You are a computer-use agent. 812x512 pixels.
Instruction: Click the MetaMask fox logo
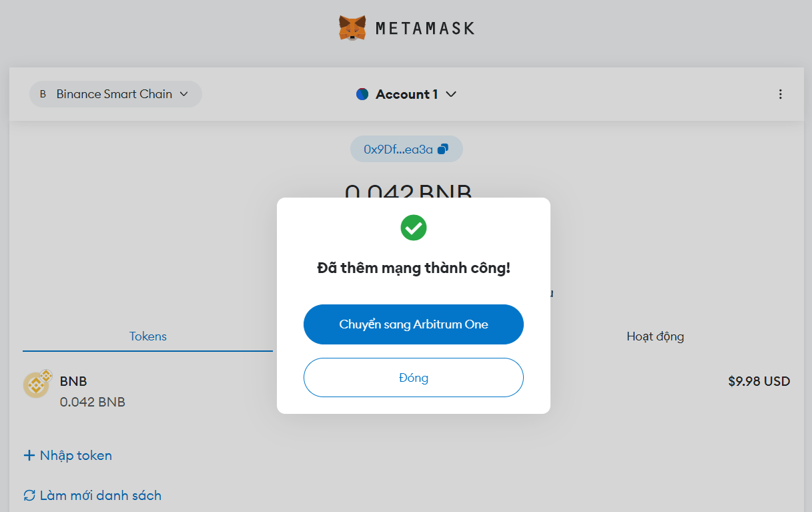(x=352, y=28)
